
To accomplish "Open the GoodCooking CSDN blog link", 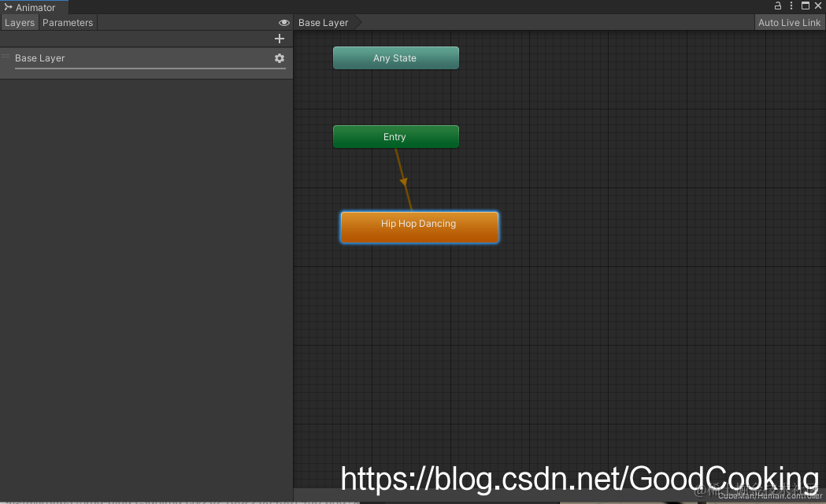I will 579,479.
